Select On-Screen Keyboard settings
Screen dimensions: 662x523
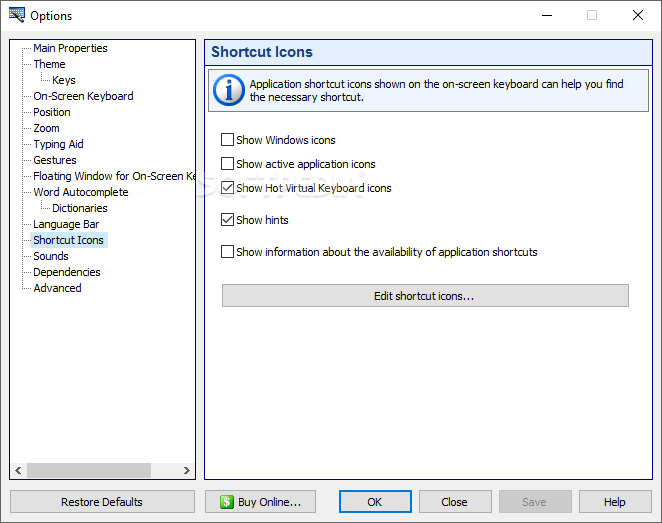pyautogui.click(x=83, y=96)
